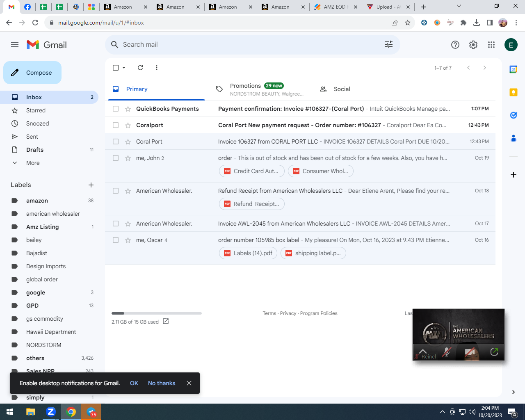Open Google Calendar side panel
The height and width of the screenshot is (420, 525).
[514, 69]
